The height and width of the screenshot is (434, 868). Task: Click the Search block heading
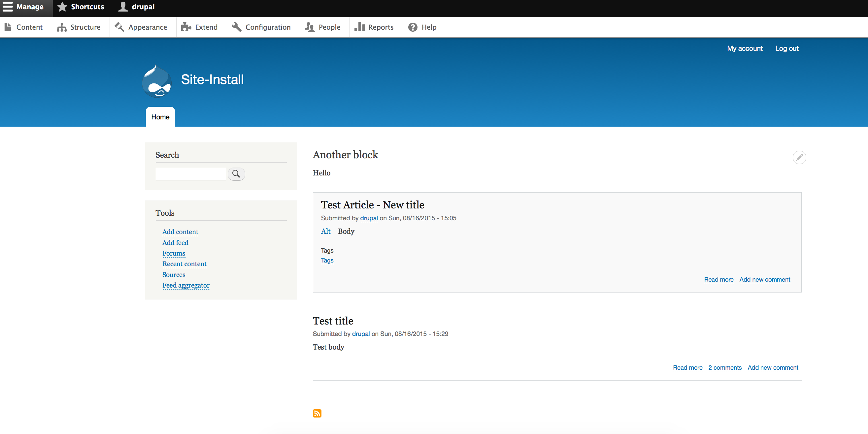tap(167, 155)
